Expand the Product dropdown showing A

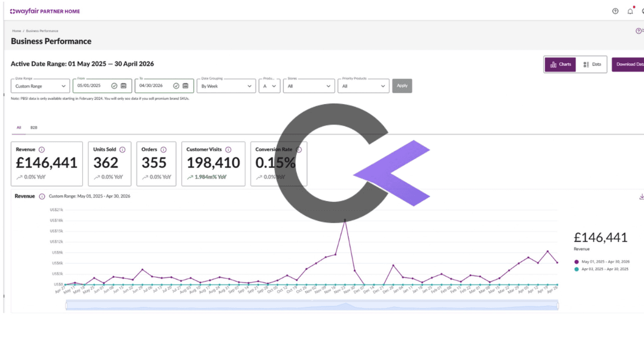[x=269, y=86]
